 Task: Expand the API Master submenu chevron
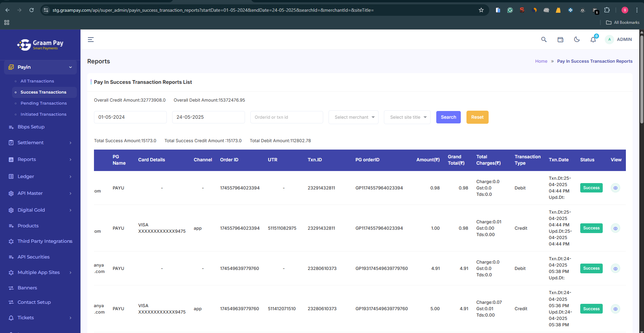[x=70, y=193]
